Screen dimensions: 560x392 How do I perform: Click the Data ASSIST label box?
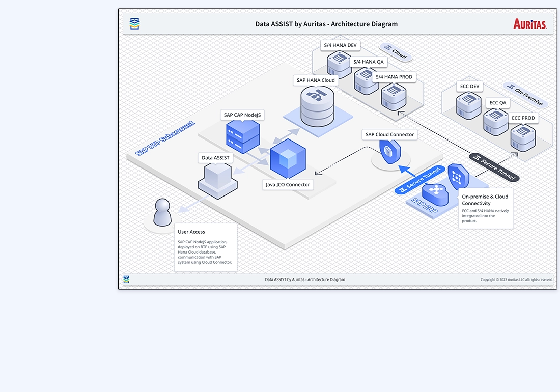point(215,158)
